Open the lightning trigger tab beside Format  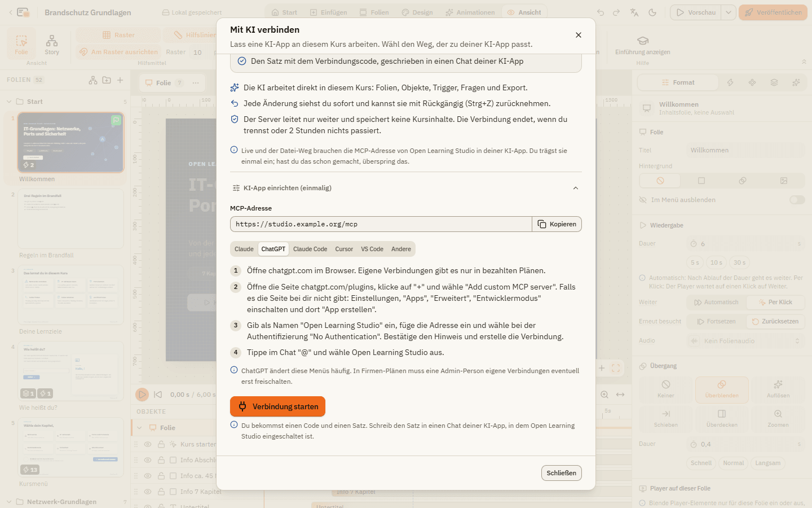pyautogui.click(x=730, y=82)
